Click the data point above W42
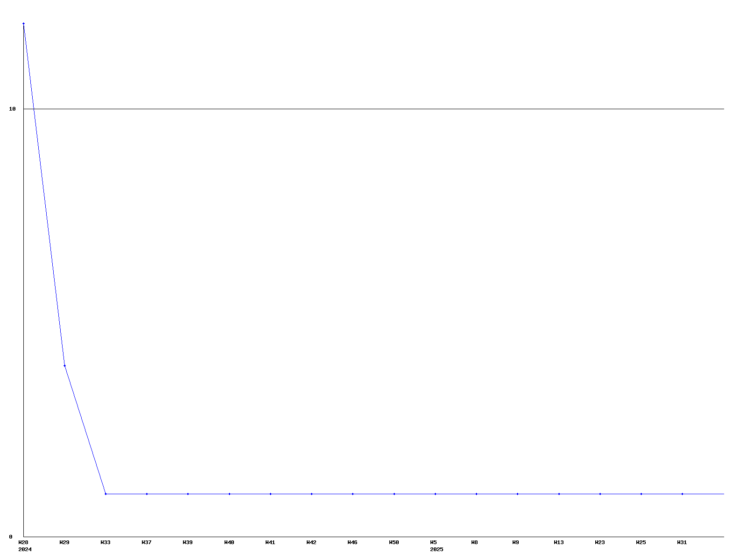This screenshot has height=560, width=747. click(x=311, y=494)
